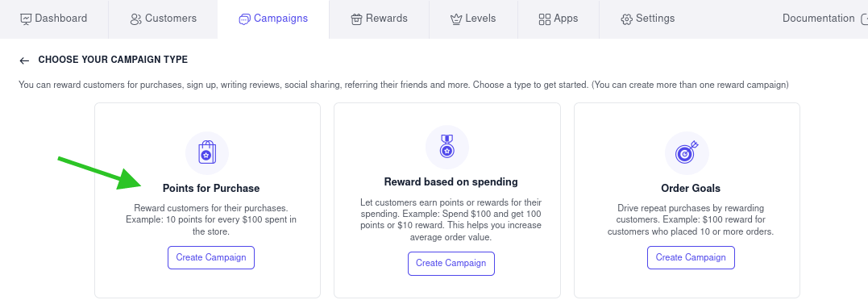Create Campaign for Order Goals
This screenshot has height=300, width=868.
click(x=691, y=257)
